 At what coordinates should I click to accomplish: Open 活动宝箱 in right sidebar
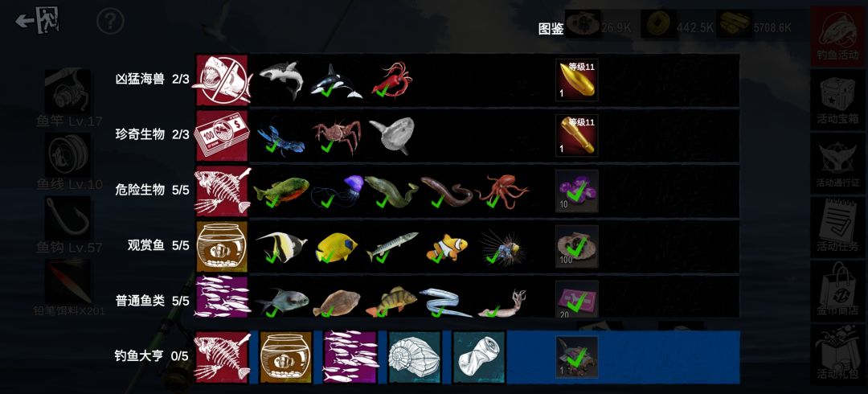click(x=837, y=100)
